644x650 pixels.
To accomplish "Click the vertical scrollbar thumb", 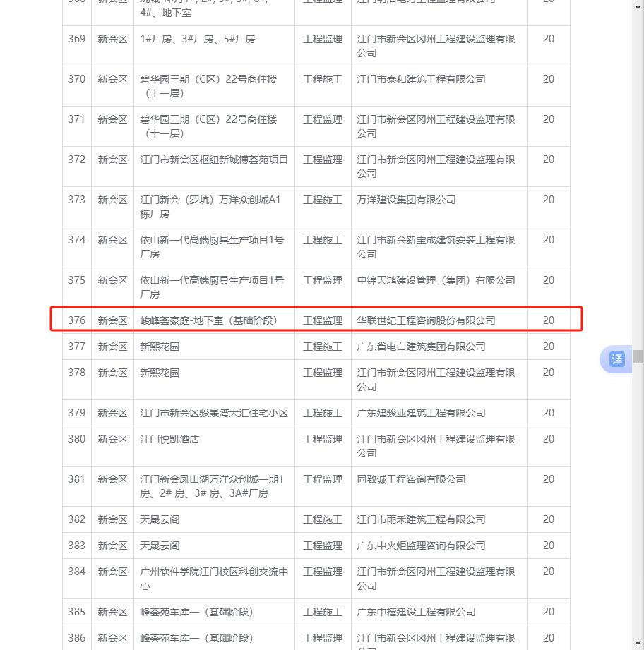I will (x=638, y=356).
